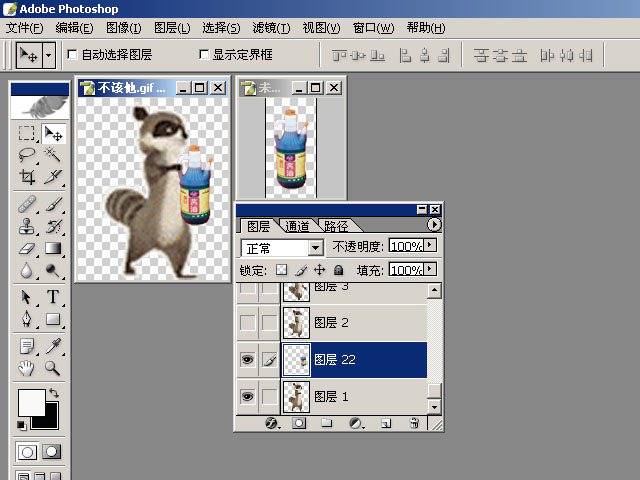Toggle lock all
640x480 pixels.
tap(338, 270)
